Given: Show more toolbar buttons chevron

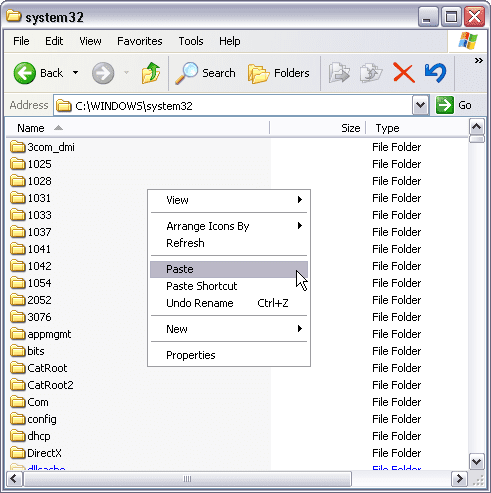Looking at the screenshot, I should (479, 60).
